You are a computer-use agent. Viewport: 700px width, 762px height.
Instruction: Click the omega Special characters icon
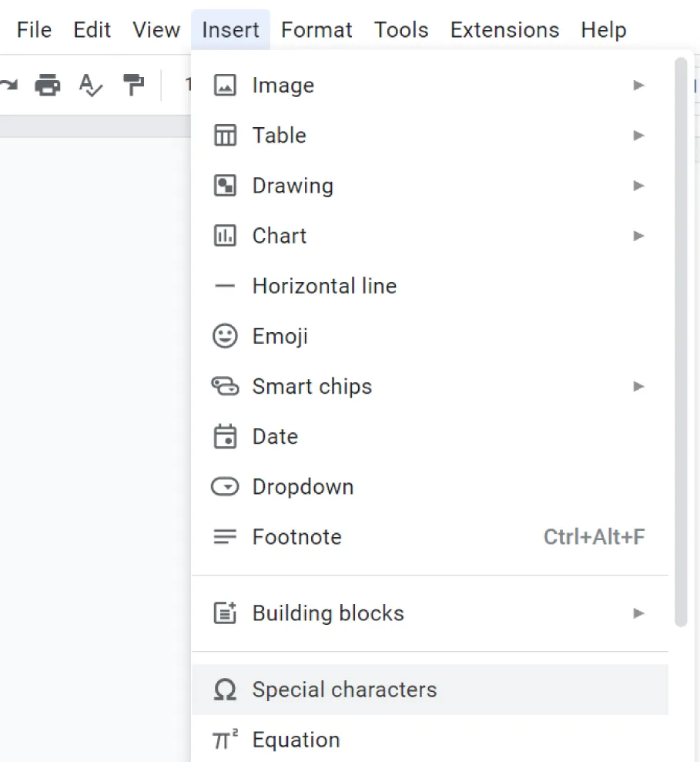tap(224, 690)
